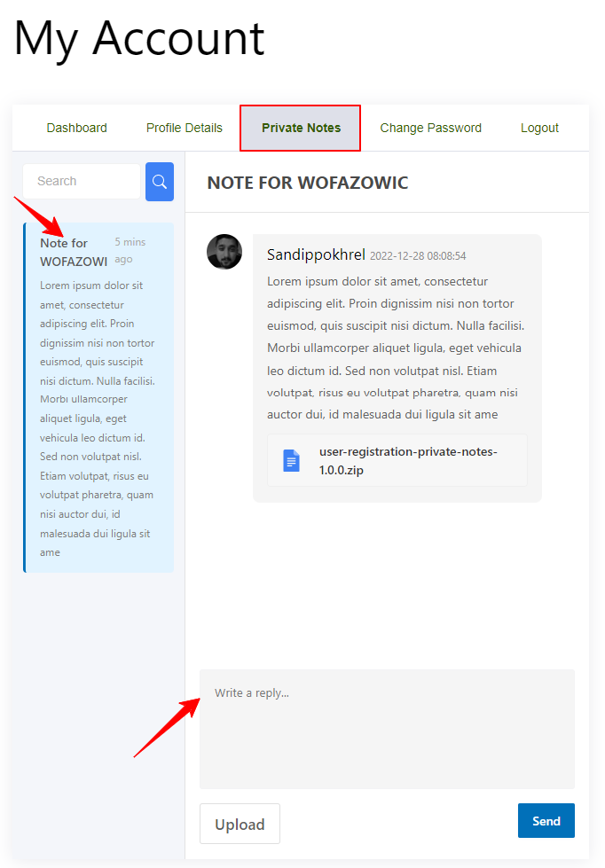
Task: Open the Dashboard tab
Action: coord(77,128)
